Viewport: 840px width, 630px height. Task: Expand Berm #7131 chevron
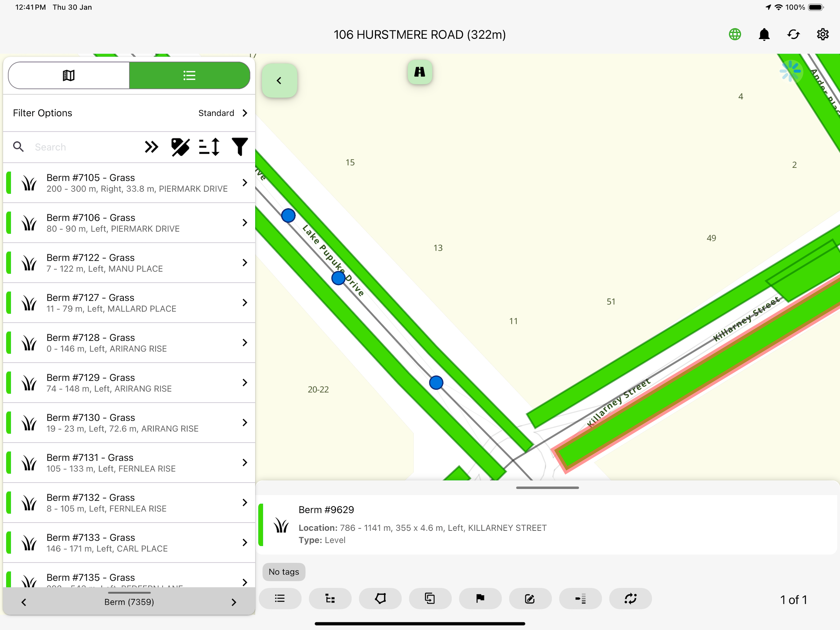244,462
